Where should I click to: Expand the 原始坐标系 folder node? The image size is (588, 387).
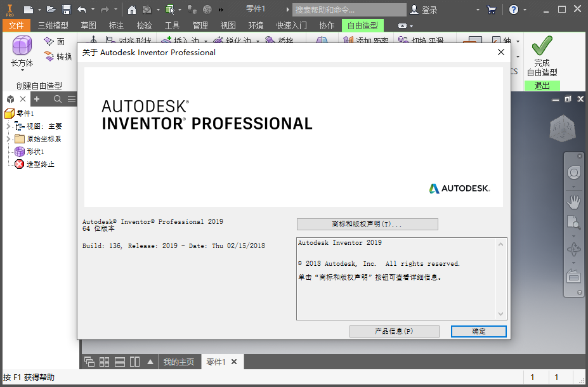pos(8,139)
